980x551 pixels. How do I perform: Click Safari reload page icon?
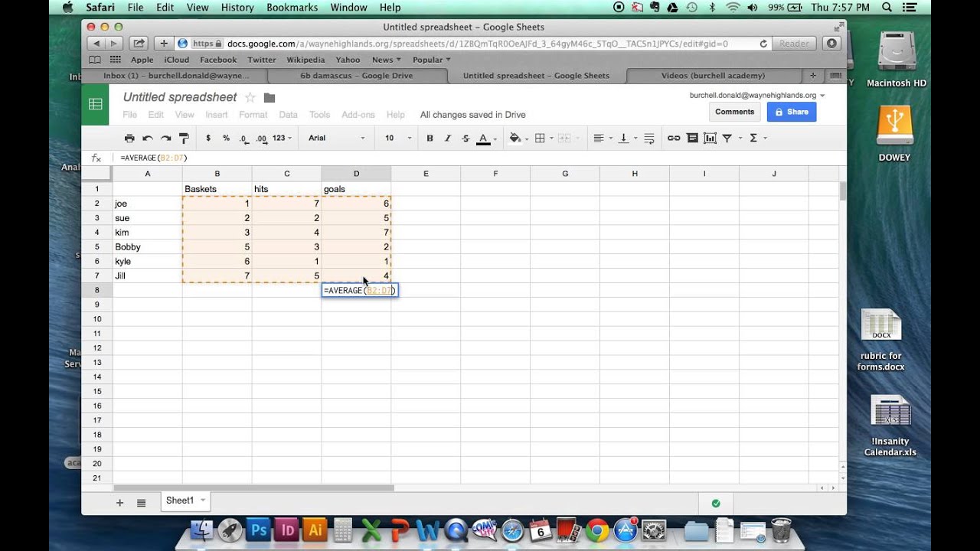click(x=763, y=44)
